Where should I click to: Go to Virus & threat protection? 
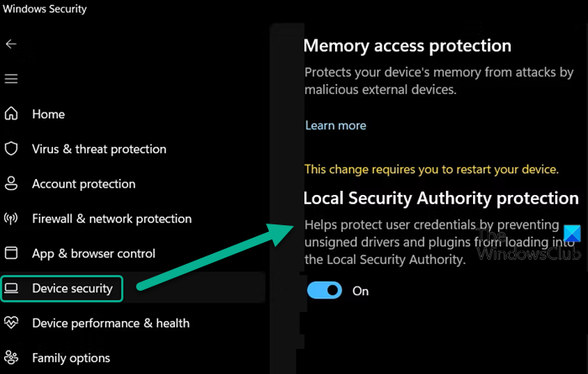pyautogui.click(x=99, y=149)
